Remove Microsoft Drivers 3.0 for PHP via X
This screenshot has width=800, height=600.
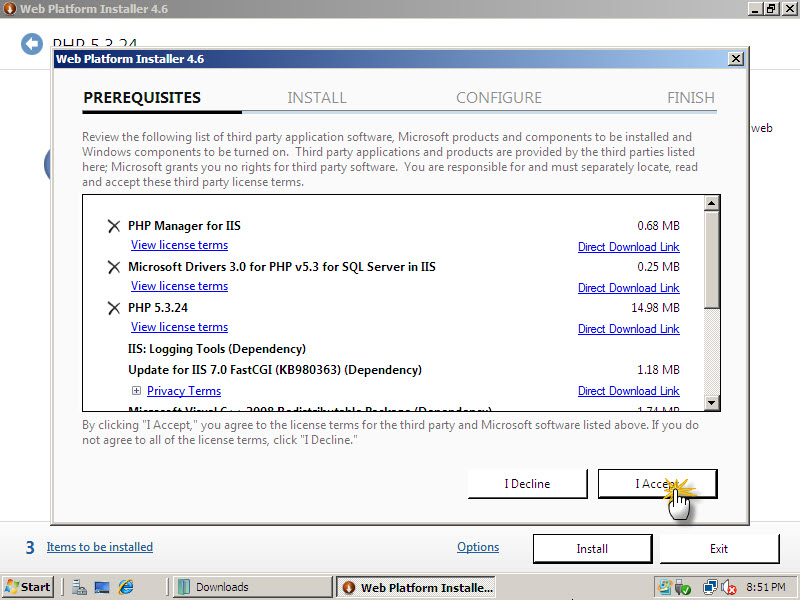114,267
